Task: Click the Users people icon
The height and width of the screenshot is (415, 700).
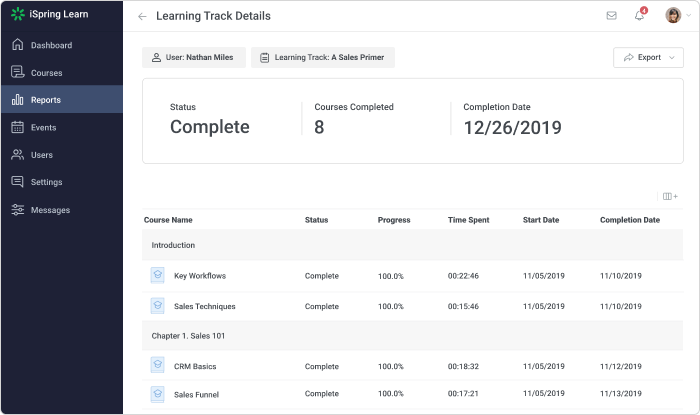Action: (x=17, y=155)
